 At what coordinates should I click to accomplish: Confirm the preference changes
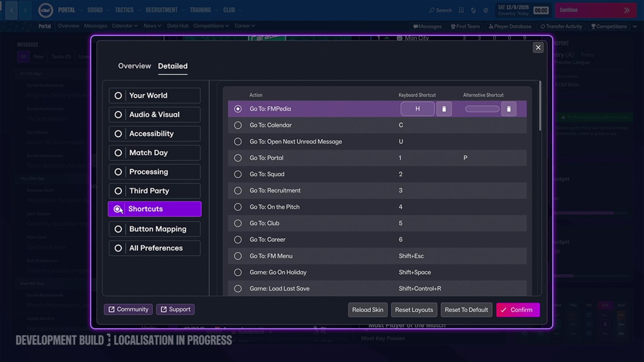[518, 310]
